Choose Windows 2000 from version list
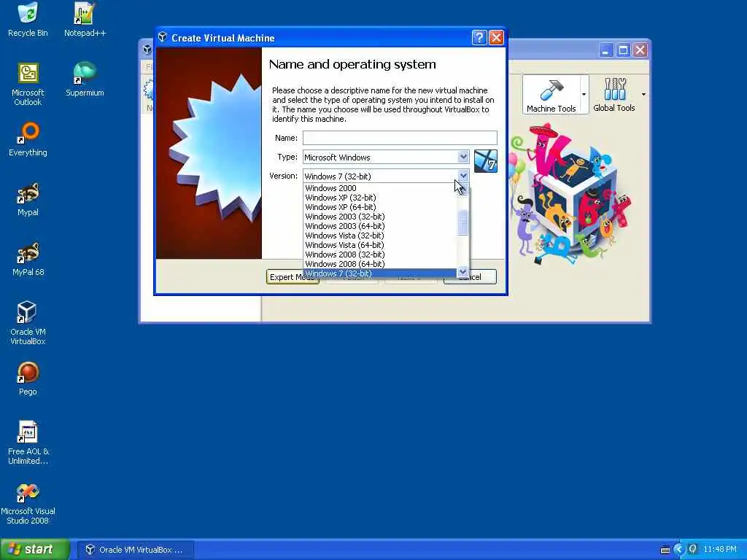The height and width of the screenshot is (560, 747). [x=379, y=188]
